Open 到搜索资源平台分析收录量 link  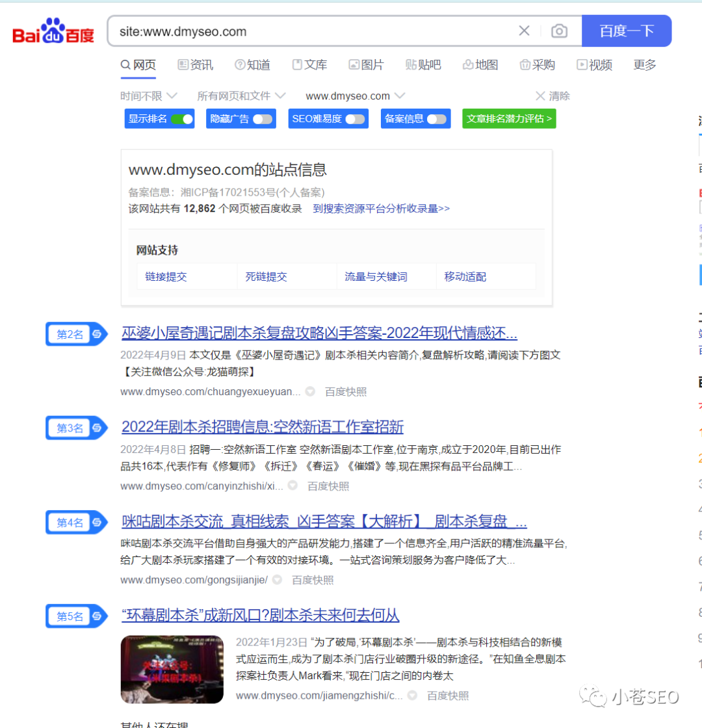[381, 209]
